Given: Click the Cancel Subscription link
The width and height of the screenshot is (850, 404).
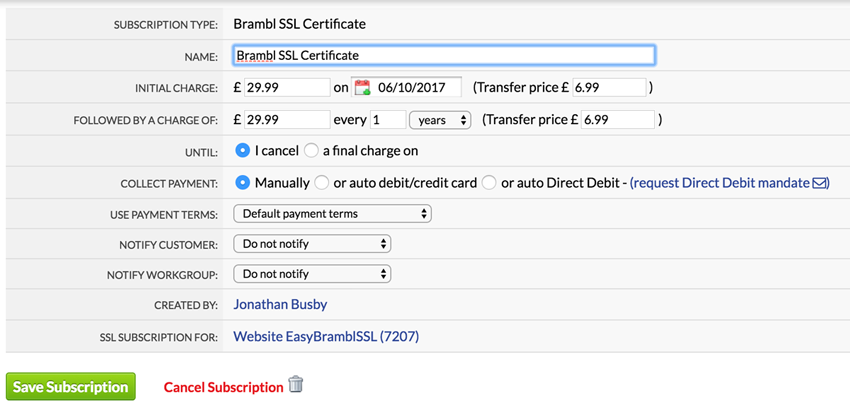Looking at the screenshot, I should click(x=223, y=387).
